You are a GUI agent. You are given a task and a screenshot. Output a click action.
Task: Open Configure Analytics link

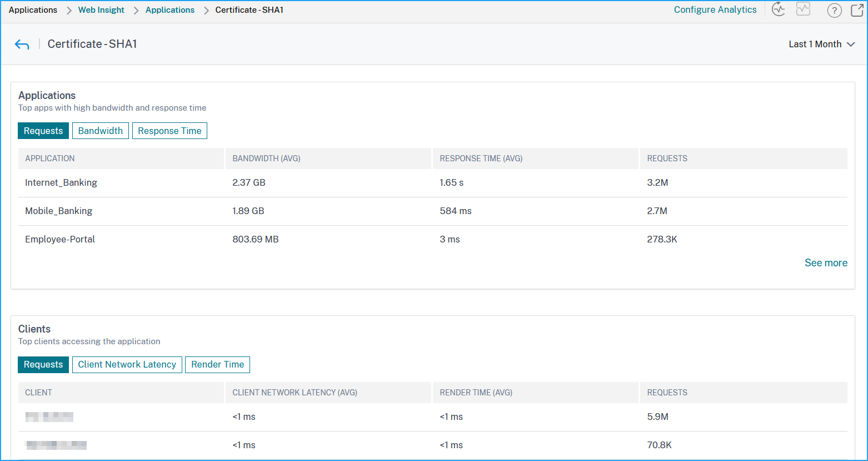tap(715, 10)
